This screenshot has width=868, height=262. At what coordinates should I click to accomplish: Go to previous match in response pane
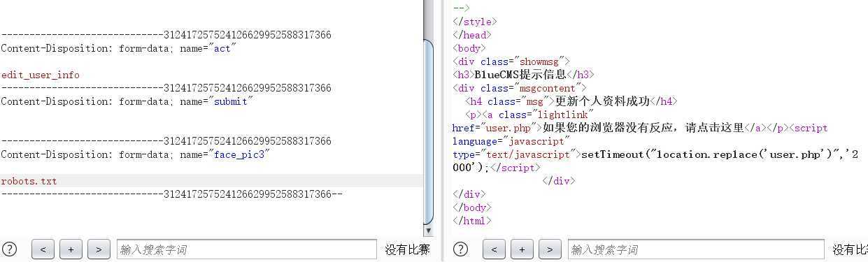point(494,249)
